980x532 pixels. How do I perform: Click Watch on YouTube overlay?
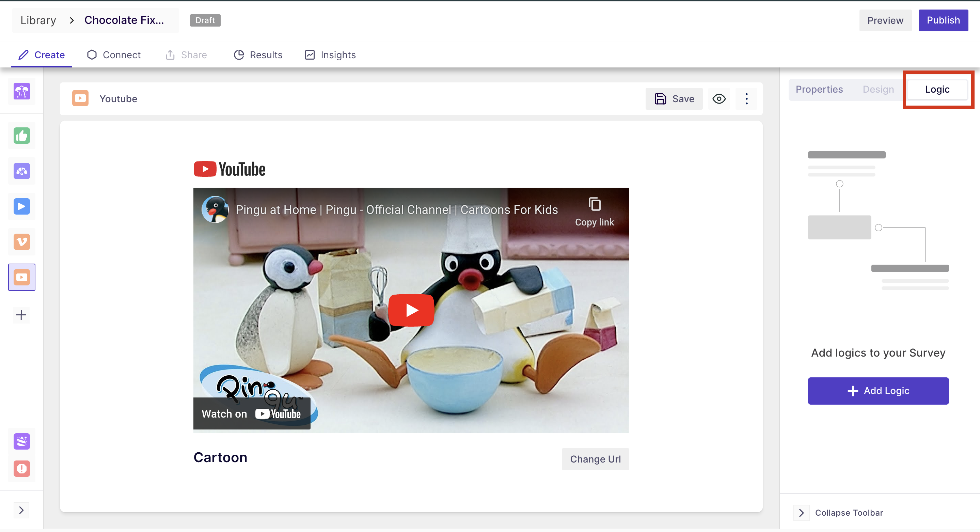251,414
